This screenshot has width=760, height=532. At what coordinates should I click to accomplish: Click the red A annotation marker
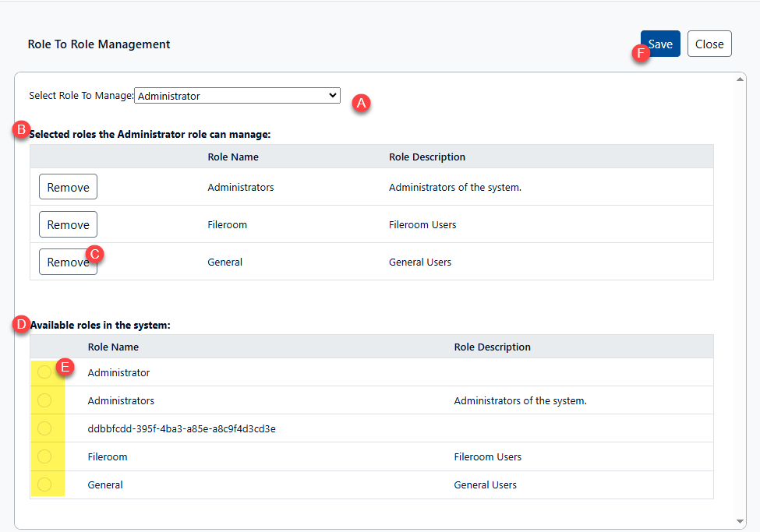[361, 103]
